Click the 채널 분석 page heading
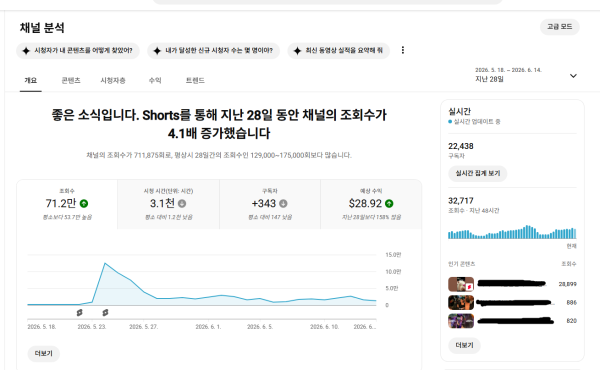 pos(42,28)
